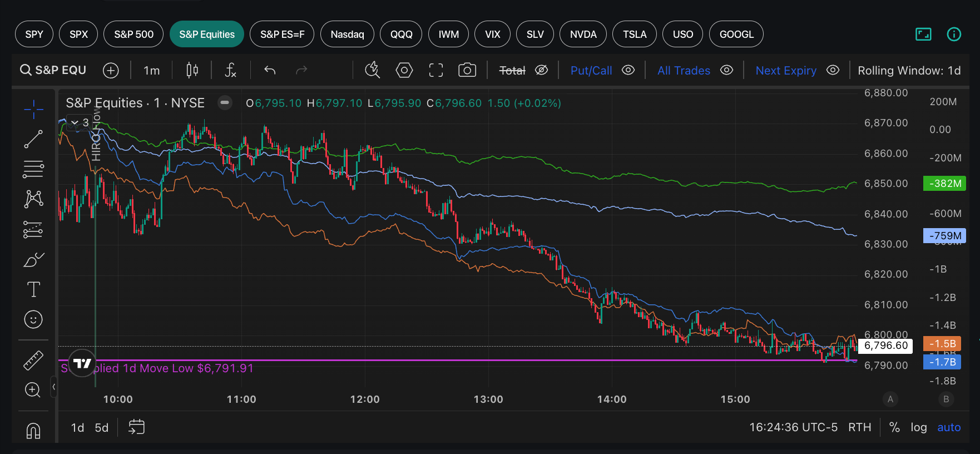Select the crosshair cursor tool
The width and height of the screenshot is (980, 454).
click(33, 109)
